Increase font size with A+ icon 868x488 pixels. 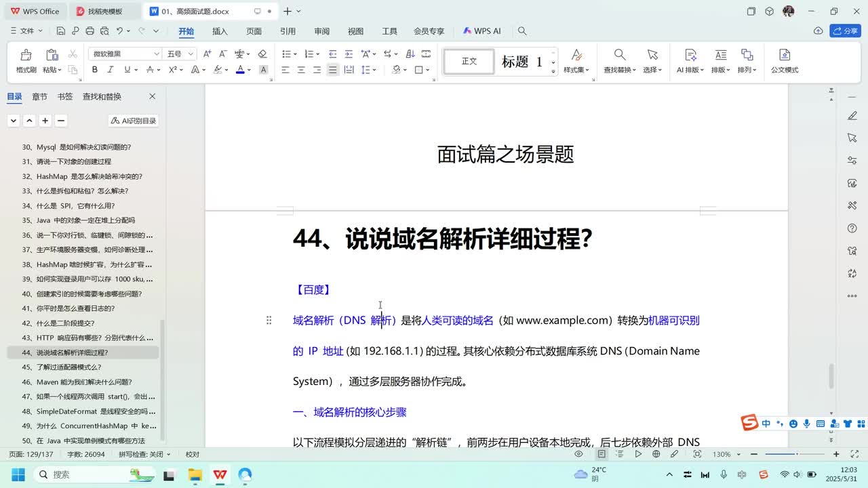[207, 54]
